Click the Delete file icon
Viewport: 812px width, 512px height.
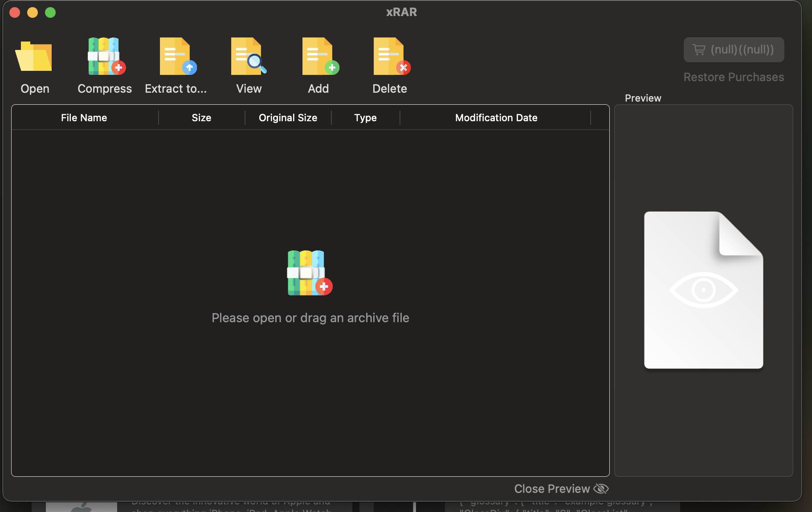tap(390, 57)
